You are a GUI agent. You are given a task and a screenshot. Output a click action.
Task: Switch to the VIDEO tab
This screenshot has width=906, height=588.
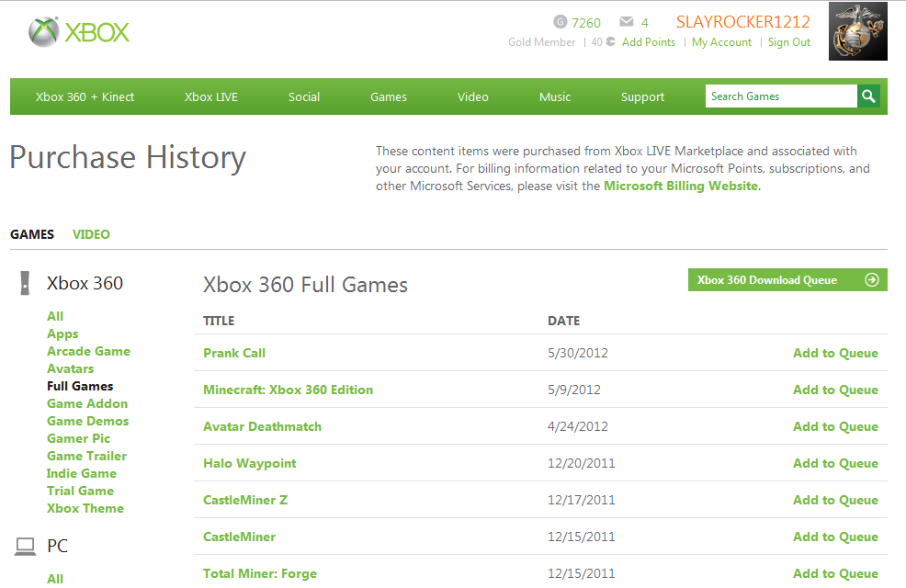(x=91, y=234)
